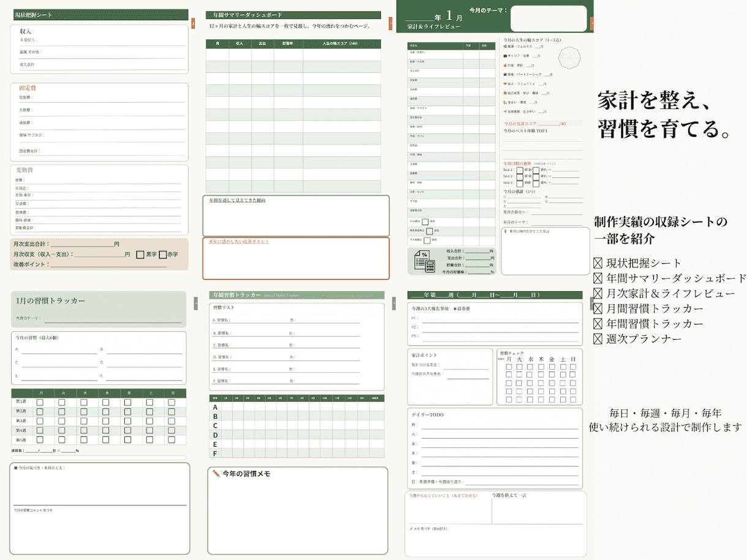Click the octagon radar chart graphic

[x=569, y=58]
